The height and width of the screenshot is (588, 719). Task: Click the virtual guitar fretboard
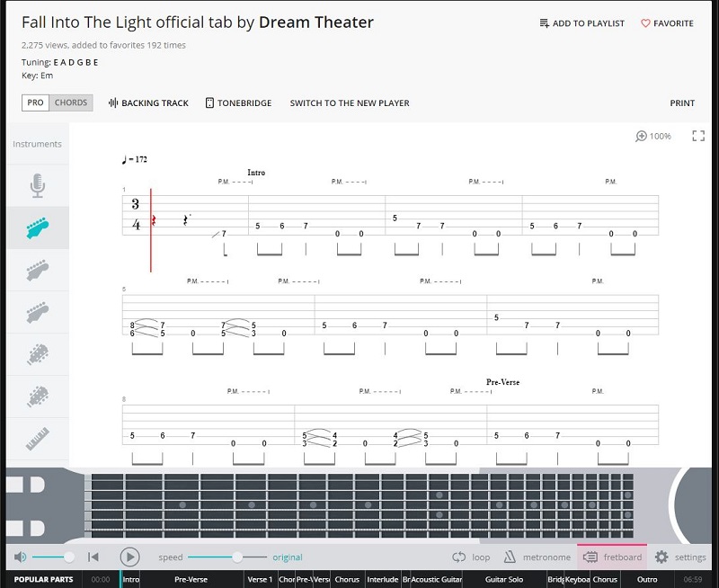pyautogui.click(x=362, y=505)
